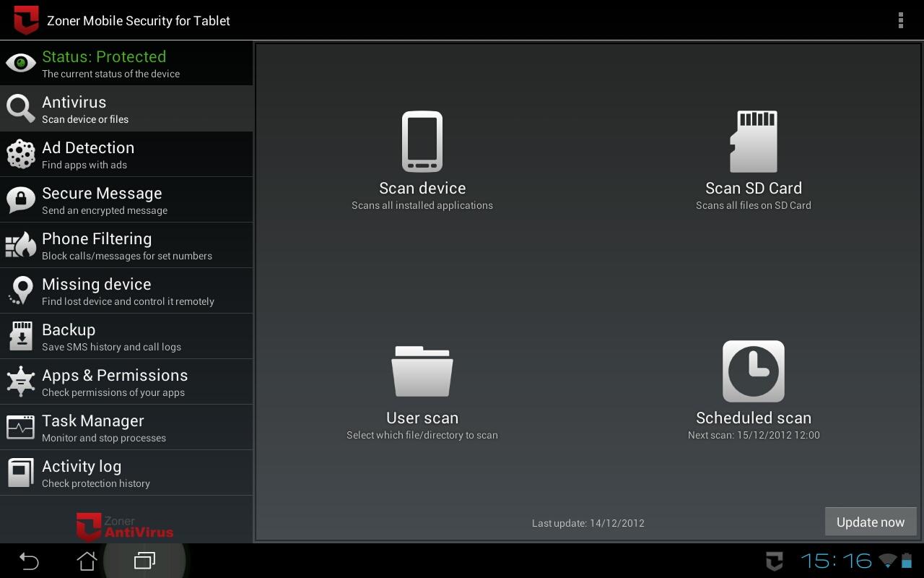Open the Ad Detection section label
924x578 pixels.
[88, 147]
